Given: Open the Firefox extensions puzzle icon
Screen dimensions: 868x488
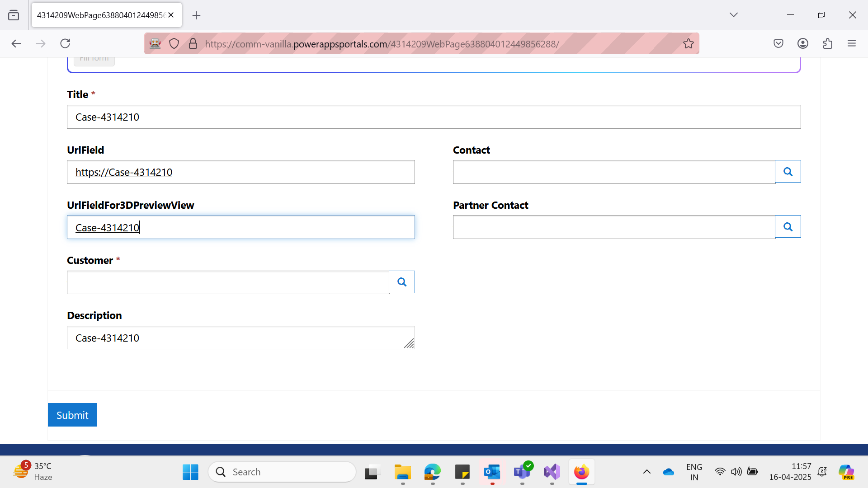Looking at the screenshot, I should click(827, 43).
